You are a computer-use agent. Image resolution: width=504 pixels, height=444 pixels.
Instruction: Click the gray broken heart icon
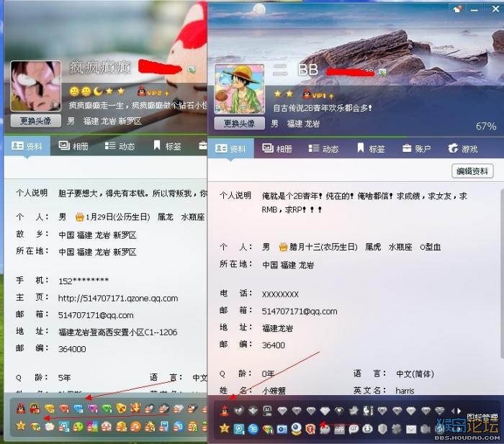[x=238, y=411]
